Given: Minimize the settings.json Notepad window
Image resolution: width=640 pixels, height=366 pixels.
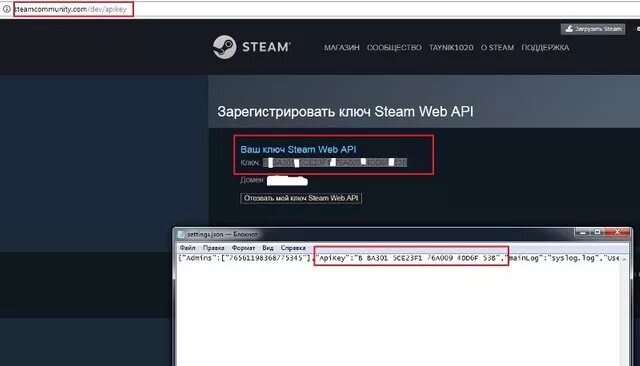Looking at the screenshot, I should (x=583, y=233).
